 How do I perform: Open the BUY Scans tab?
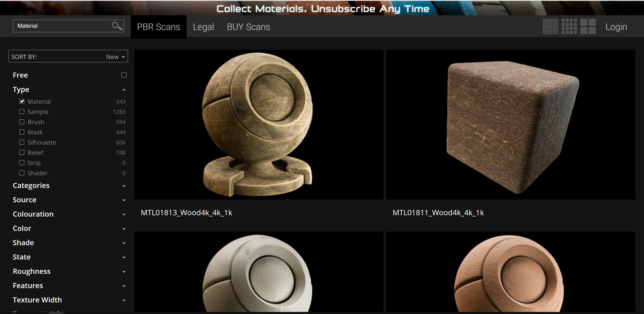248,27
